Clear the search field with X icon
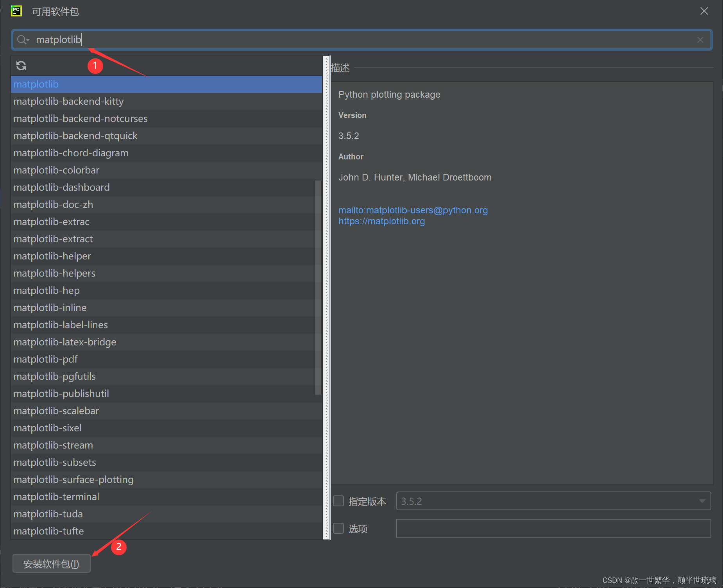723x588 pixels. [700, 40]
